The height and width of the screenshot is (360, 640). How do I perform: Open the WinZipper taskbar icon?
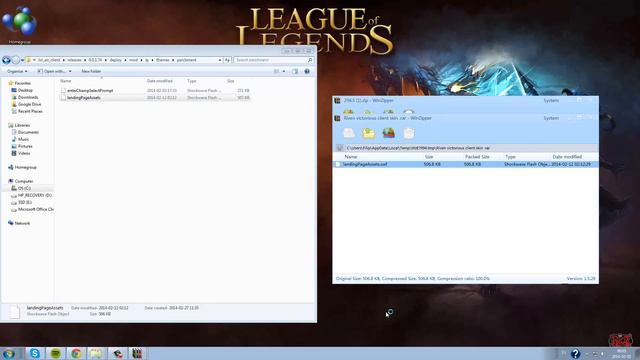(x=137, y=353)
